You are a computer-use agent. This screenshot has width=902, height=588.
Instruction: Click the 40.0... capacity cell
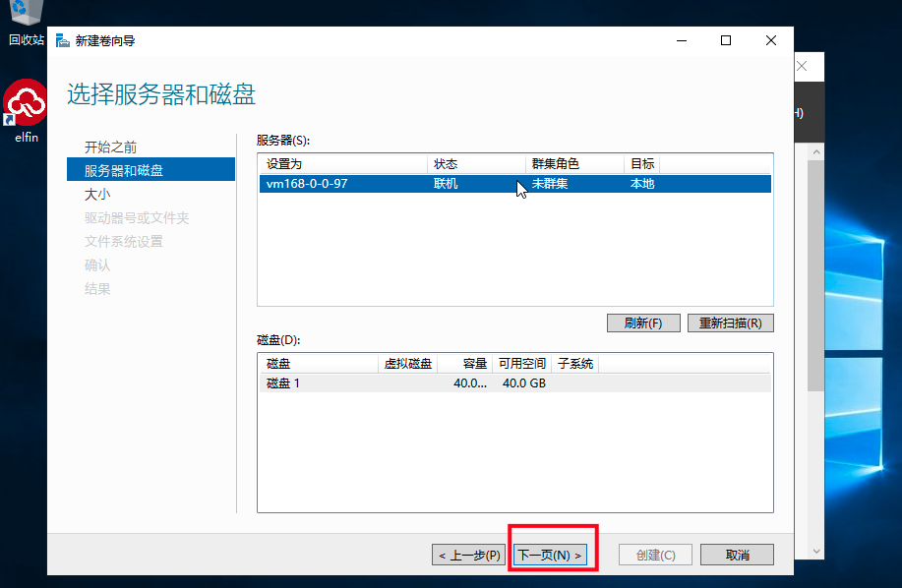pos(470,382)
